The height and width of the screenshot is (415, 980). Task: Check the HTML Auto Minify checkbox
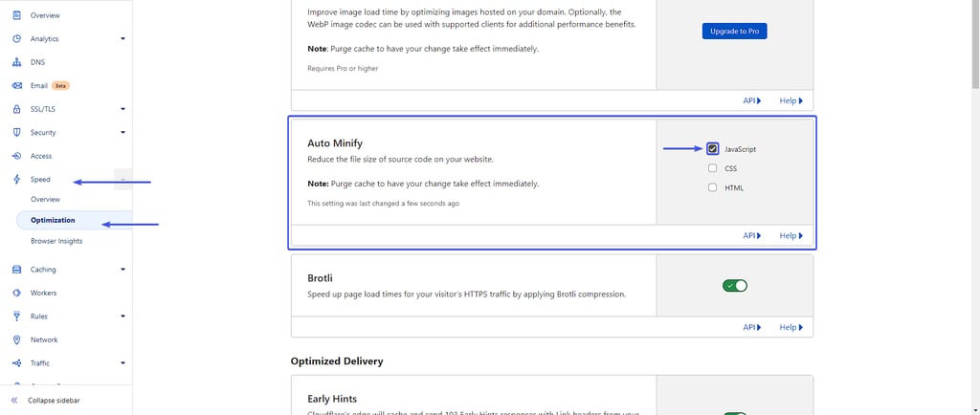click(712, 187)
